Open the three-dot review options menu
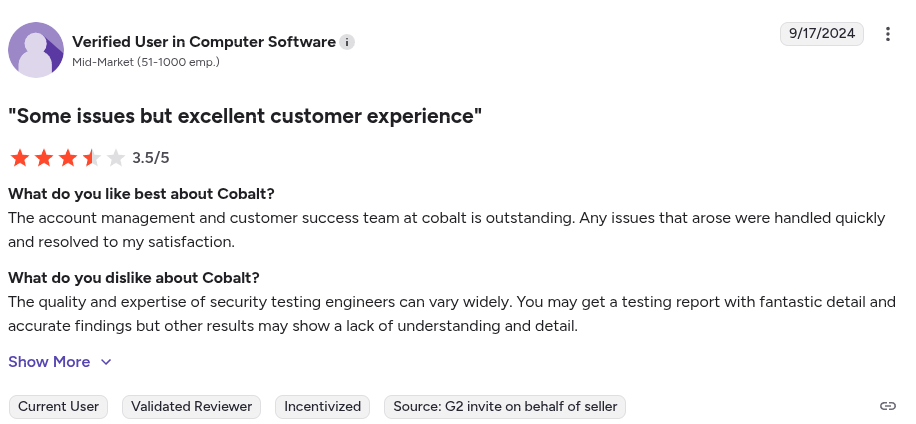The height and width of the screenshot is (424, 916). (887, 34)
